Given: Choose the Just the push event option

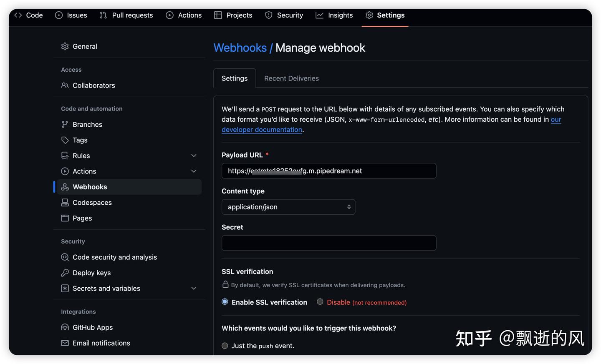Looking at the screenshot, I should pyautogui.click(x=225, y=346).
